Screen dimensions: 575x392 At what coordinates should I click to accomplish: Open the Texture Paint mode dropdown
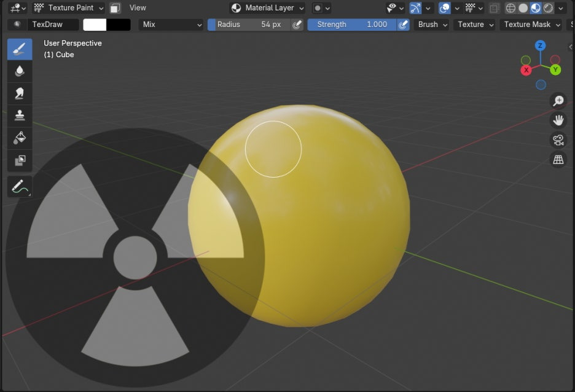(x=69, y=8)
